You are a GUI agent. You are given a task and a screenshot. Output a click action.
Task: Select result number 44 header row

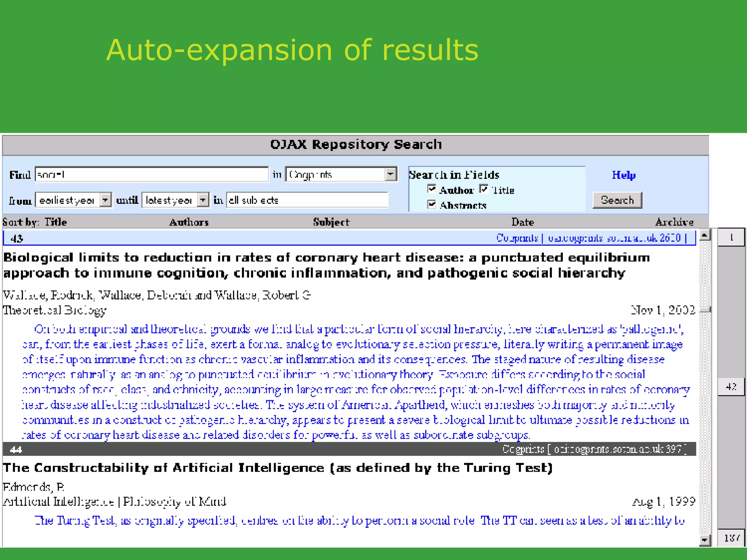pyautogui.click(x=349, y=449)
